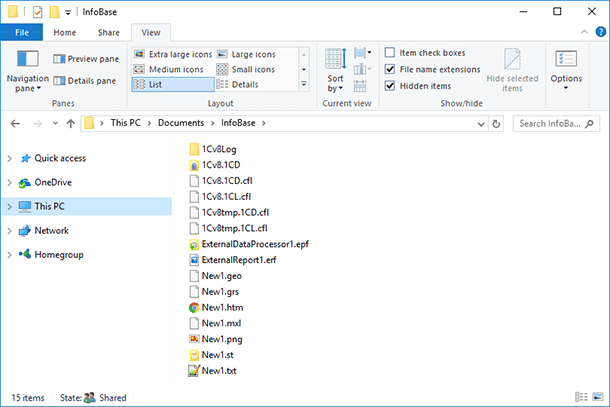Screen dimensions: 610x407
Task: Switch to details view in status bar
Action: [x=581, y=397]
